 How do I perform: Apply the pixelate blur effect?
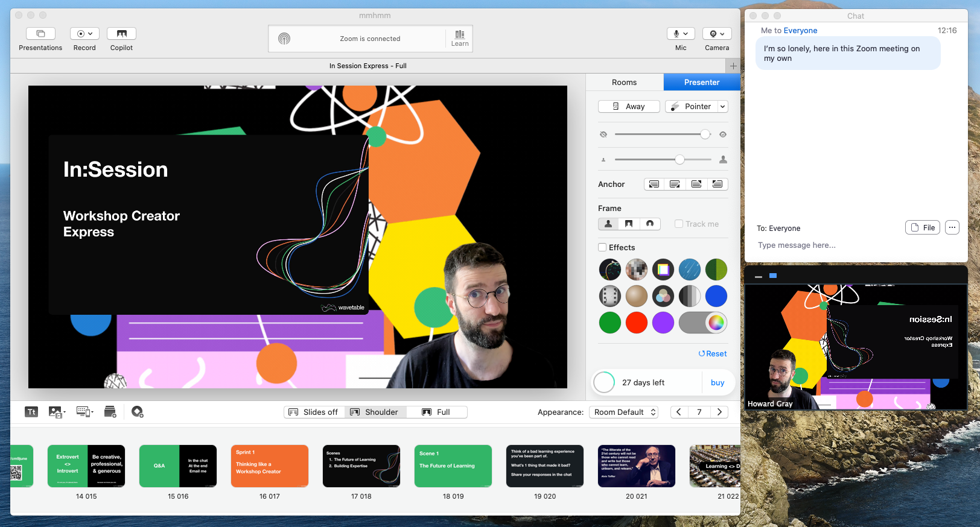[x=637, y=270]
